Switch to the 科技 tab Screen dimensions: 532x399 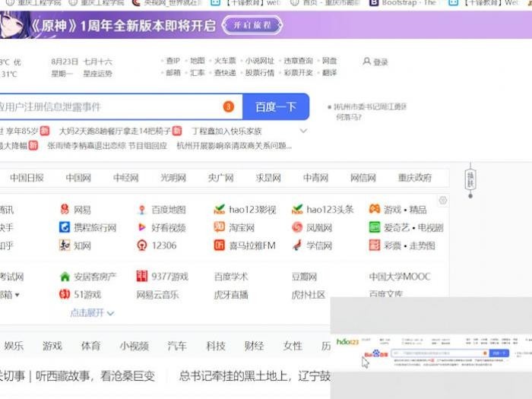pos(216,346)
